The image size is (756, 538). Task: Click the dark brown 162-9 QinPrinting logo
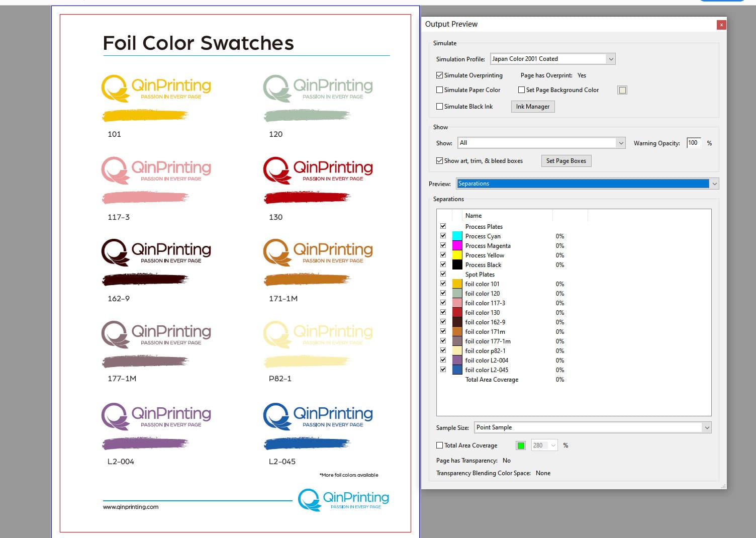(156, 252)
